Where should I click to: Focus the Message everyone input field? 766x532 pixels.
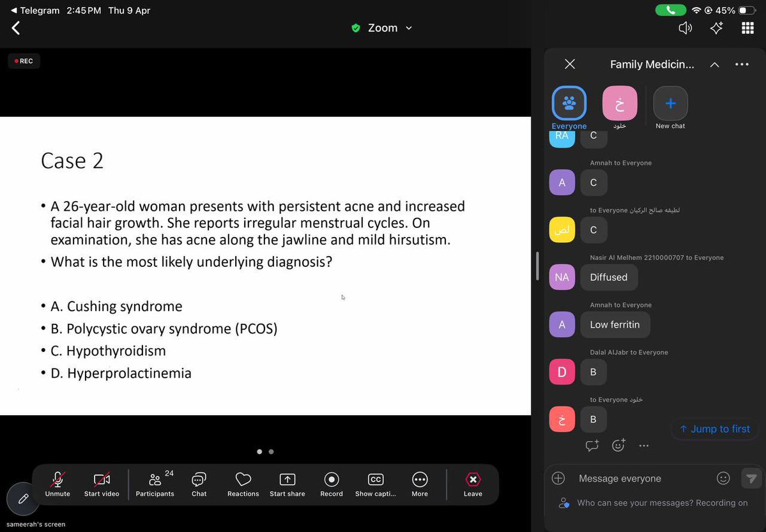642,478
